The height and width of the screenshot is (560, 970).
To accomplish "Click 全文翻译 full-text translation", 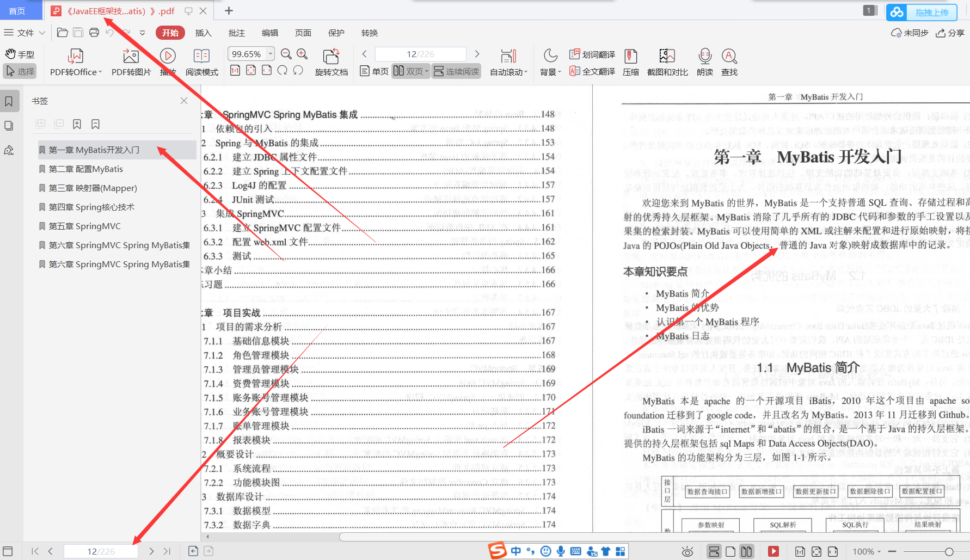I will pos(592,71).
